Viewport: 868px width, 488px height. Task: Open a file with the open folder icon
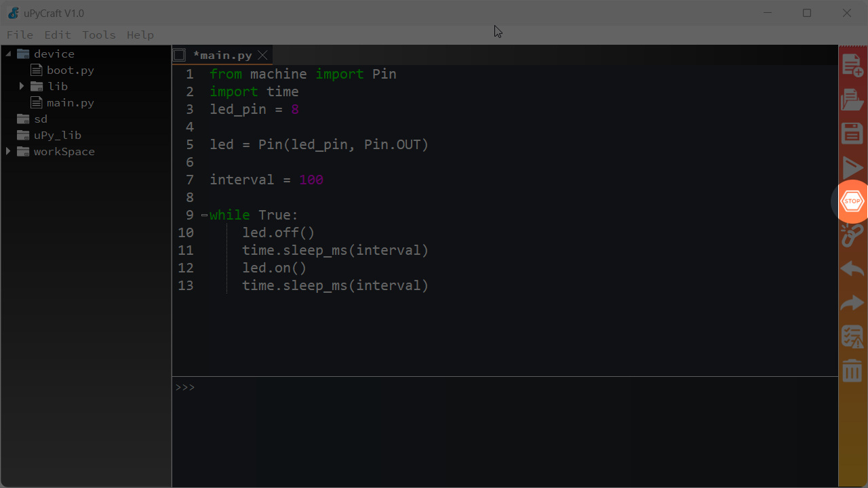[852, 99]
